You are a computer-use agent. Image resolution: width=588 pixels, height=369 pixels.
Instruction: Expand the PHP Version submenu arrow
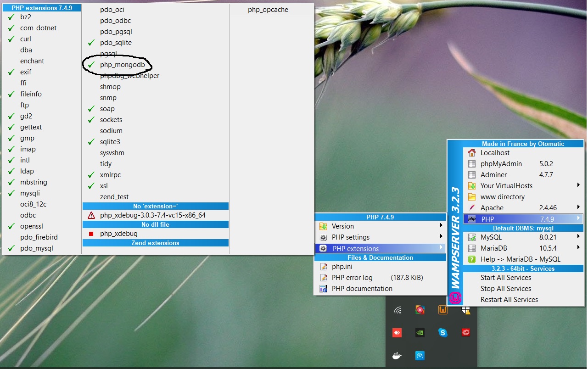tap(441, 226)
